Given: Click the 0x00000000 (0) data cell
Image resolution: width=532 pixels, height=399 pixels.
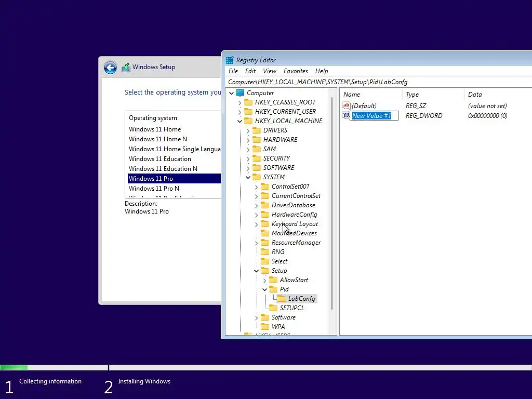Looking at the screenshot, I should (487, 116).
